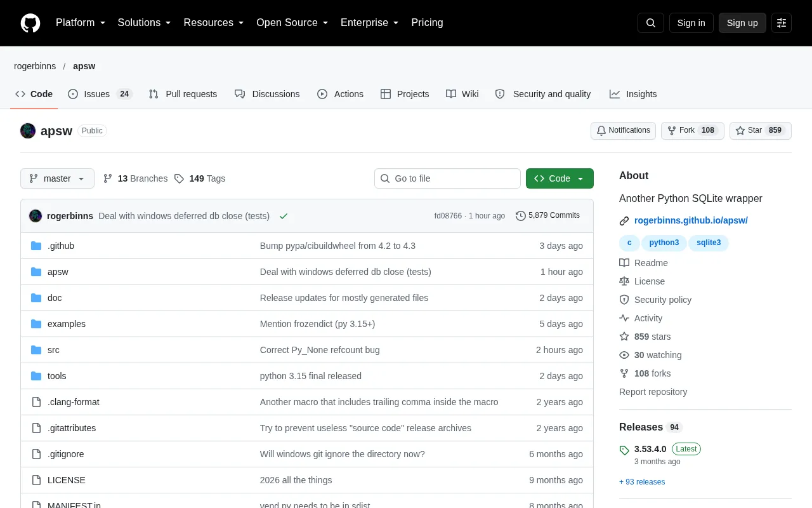Click the book icon beside Readme
This screenshot has width=812, height=508.
click(x=624, y=263)
